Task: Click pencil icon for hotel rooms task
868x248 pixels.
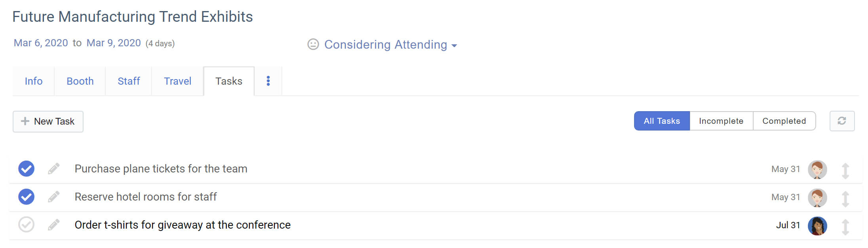Action: [x=54, y=197]
